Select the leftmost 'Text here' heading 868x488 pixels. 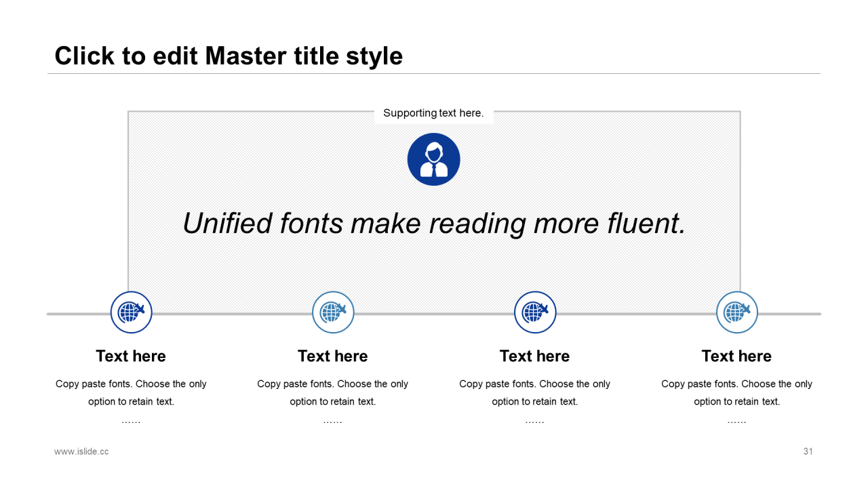pos(131,356)
